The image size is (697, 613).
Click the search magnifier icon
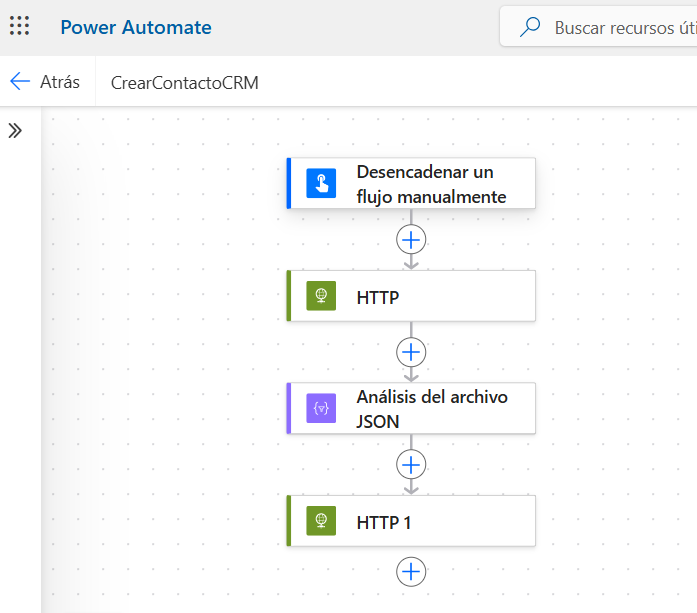click(530, 27)
